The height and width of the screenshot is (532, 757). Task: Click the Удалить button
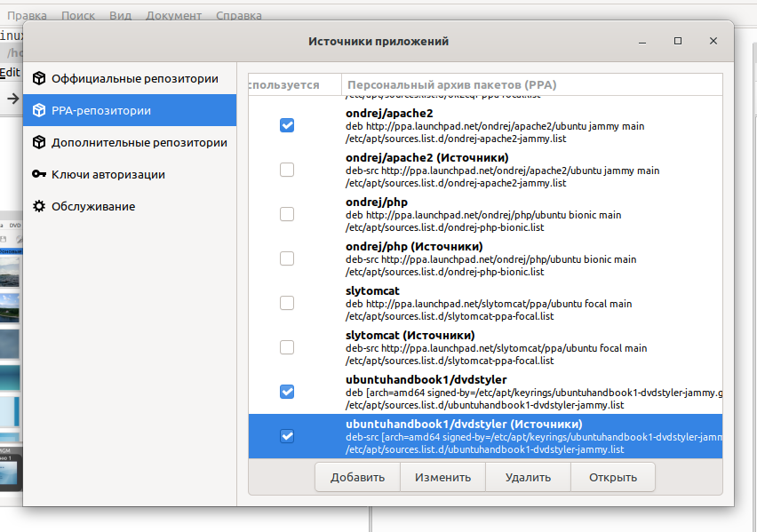tap(528, 477)
